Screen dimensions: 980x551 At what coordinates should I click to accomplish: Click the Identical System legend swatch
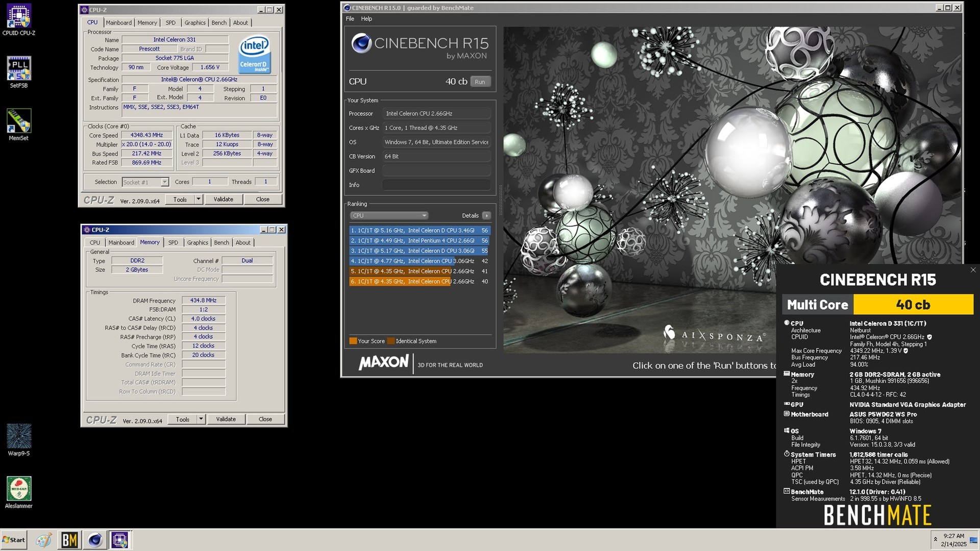click(x=391, y=341)
